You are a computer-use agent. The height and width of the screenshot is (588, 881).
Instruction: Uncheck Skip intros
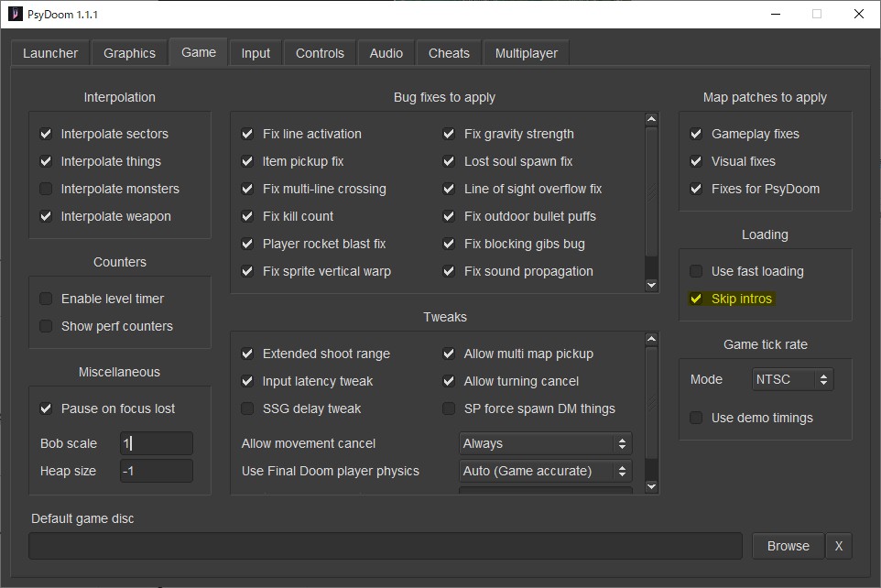point(696,299)
